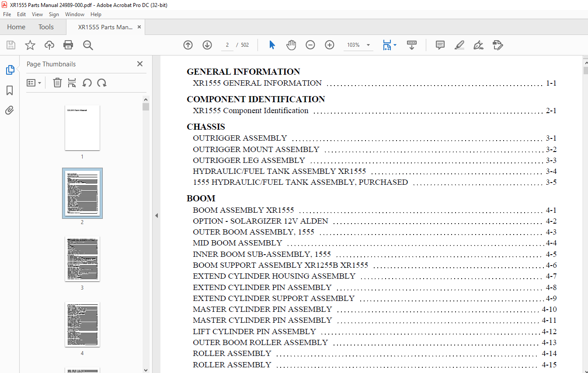This screenshot has width=588, height=373.
Task: Open the sign document pen tool
Action: pyautogui.click(x=478, y=45)
